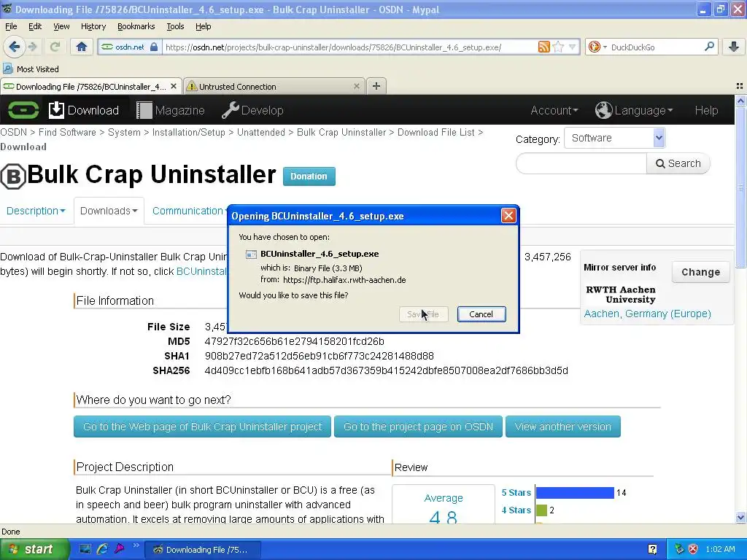Open the Edit menu
The width and height of the screenshot is (747, 560).
point(35,26)
